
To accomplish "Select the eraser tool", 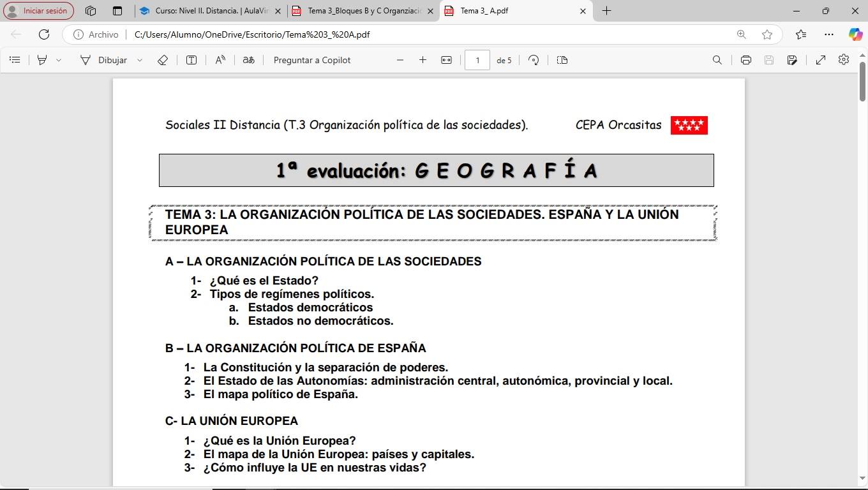I will (163, 60).
